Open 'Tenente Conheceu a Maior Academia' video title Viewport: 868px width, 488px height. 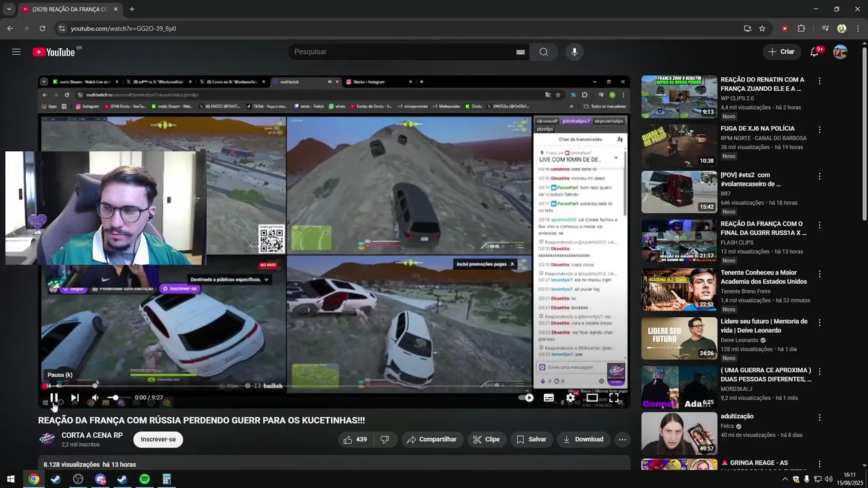click(x=764, y=277)
